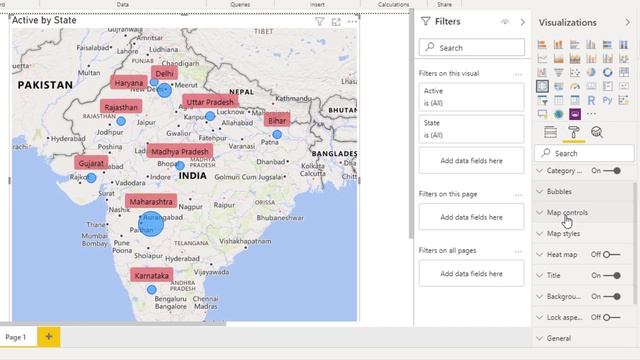Select the Matrix visual
This screenshot has height=360, width=640.
coord(575,100)
